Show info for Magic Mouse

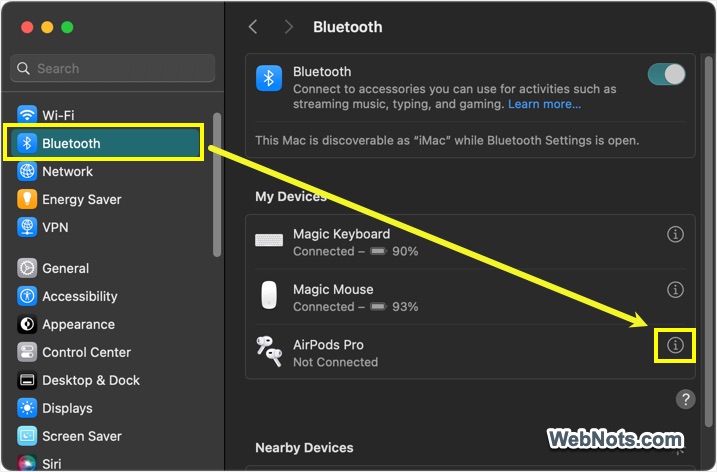pos(675,290)
